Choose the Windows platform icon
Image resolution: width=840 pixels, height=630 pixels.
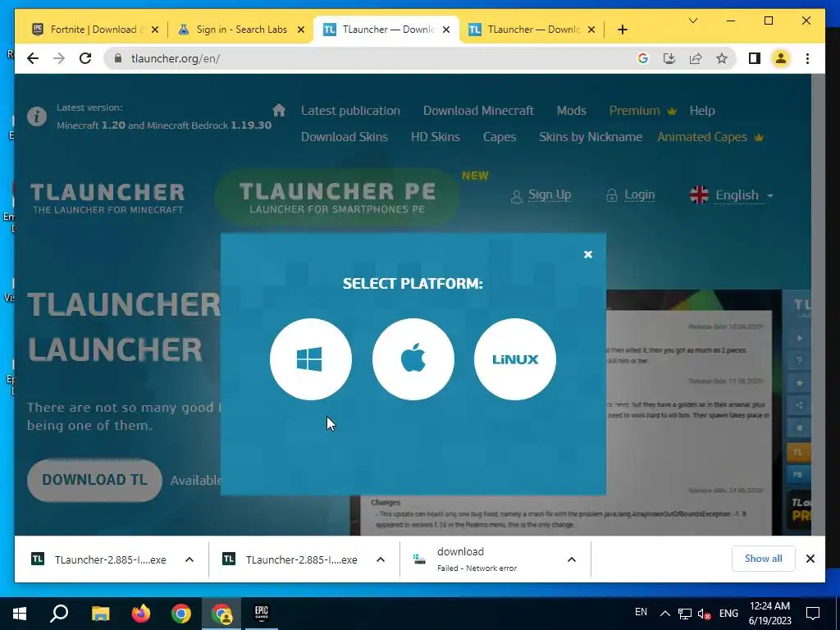click(x=311, y=359)
